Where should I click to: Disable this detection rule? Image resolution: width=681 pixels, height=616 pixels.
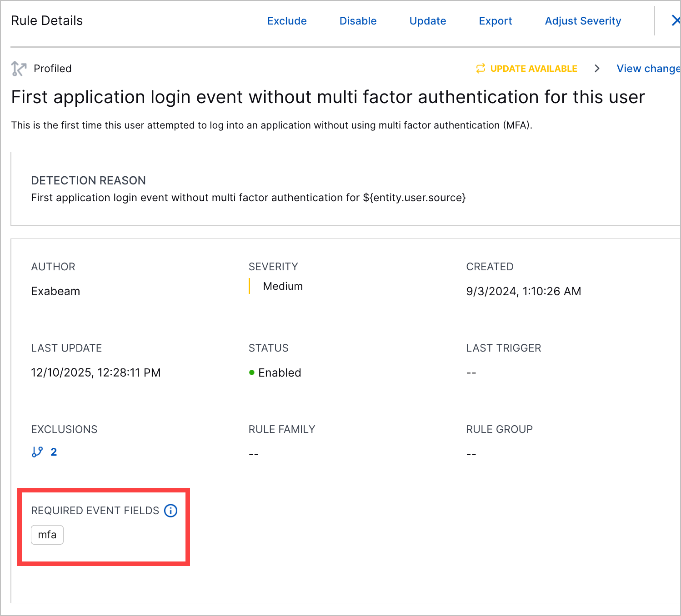tap(358, 20)
